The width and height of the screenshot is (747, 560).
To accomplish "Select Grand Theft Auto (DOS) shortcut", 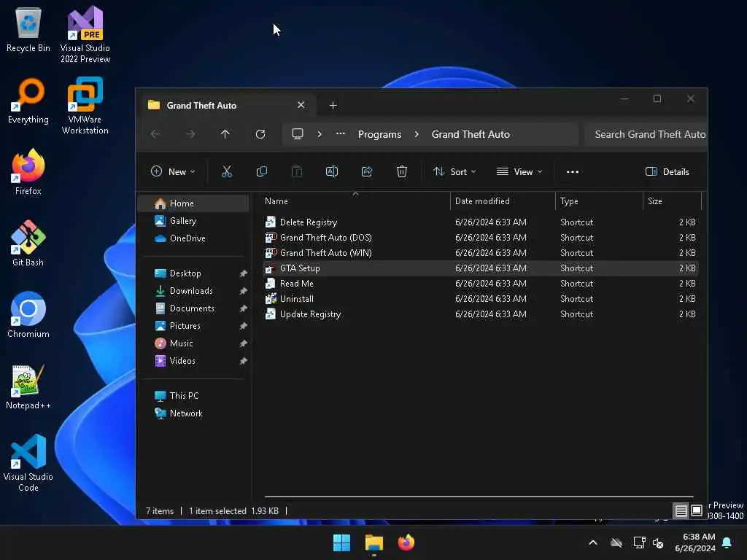I will click(481, 238).
